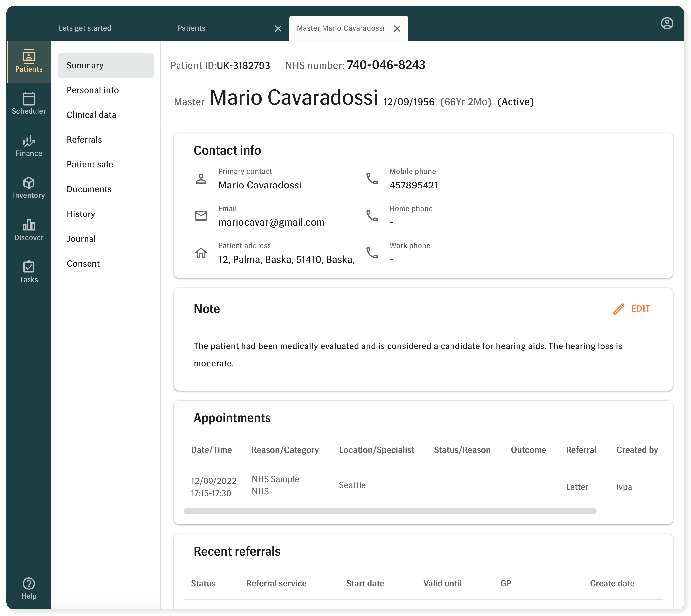The image size is (691, 616).
Task: Close the Patients tab
Action: pos(278,28)
